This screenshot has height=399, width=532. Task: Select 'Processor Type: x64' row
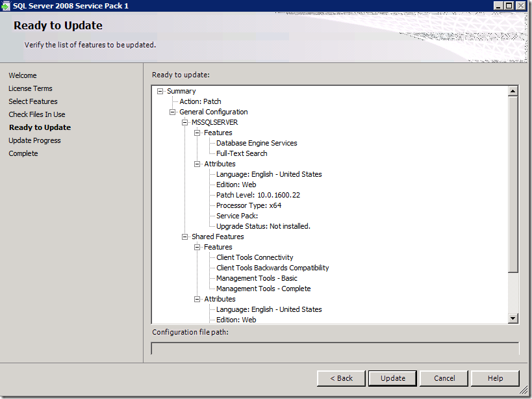(249, 205)
